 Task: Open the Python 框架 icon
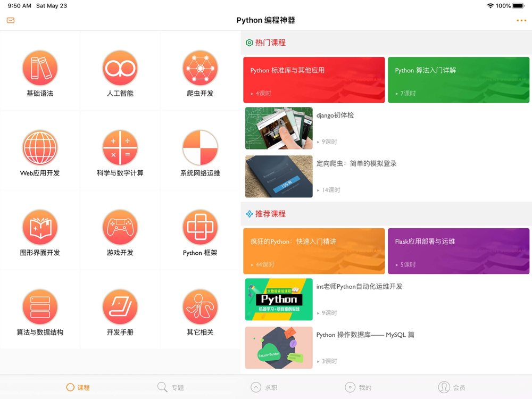[200, 227]
